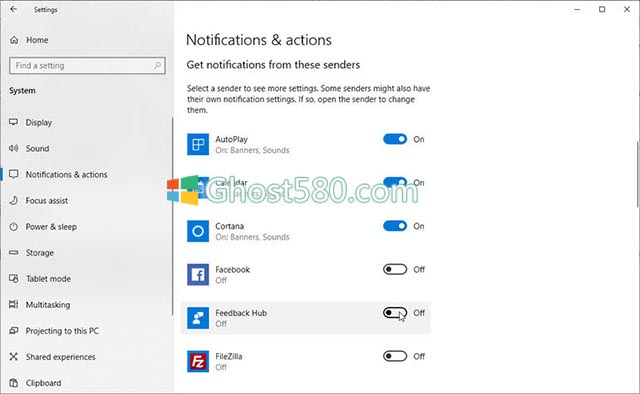Turn off Cortana notifications toggle
This screenshot has height=394, width=640.
pyautogui.click(x=395, y=226)
